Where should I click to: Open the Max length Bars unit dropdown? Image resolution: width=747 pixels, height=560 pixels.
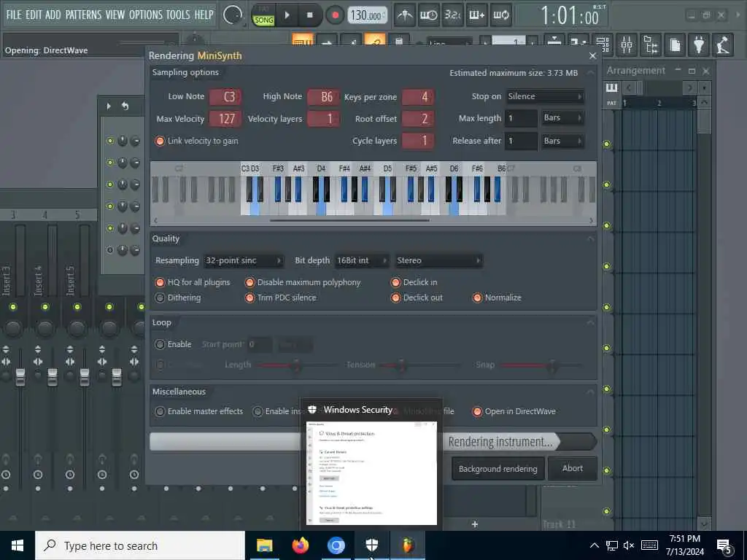pos(562,117)
